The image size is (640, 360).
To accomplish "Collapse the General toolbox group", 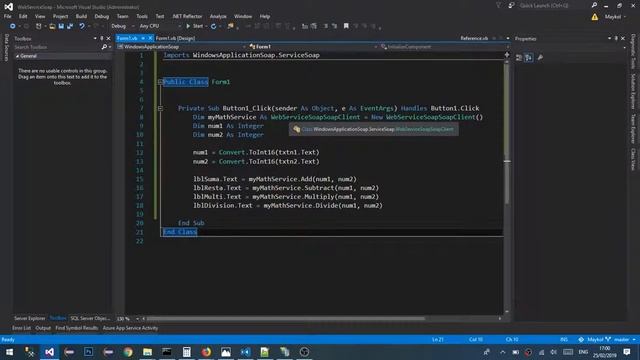I will [17, 56].
